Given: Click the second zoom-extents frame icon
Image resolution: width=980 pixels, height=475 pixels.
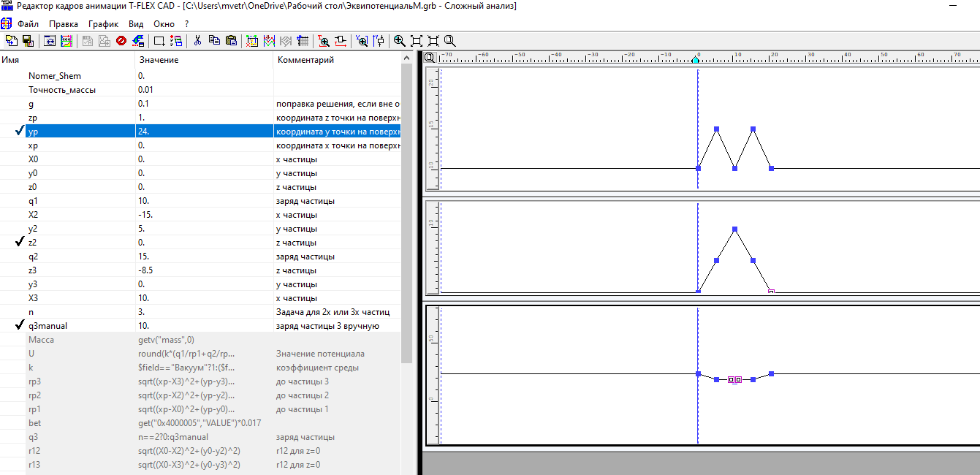Looking at the screenshot, I should [433, 41].
